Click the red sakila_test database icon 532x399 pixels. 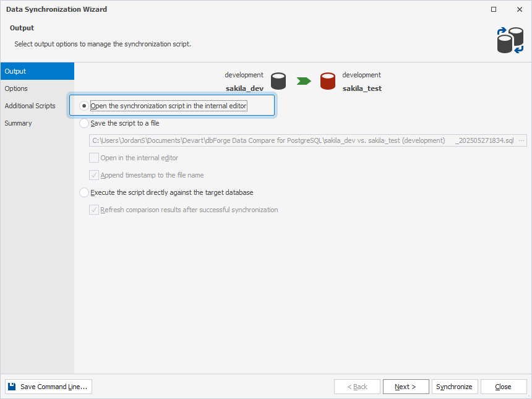point(327,80)
